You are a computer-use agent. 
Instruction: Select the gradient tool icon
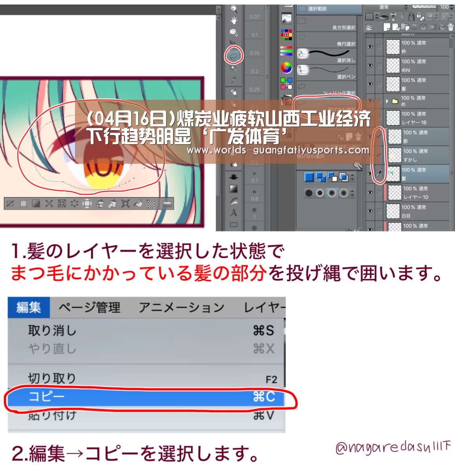pos(234,189)
